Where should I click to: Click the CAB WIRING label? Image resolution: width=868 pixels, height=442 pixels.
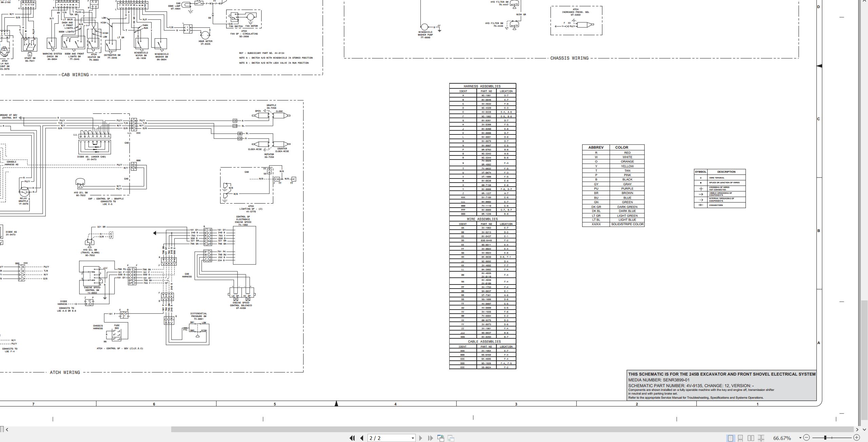point(75,75)
